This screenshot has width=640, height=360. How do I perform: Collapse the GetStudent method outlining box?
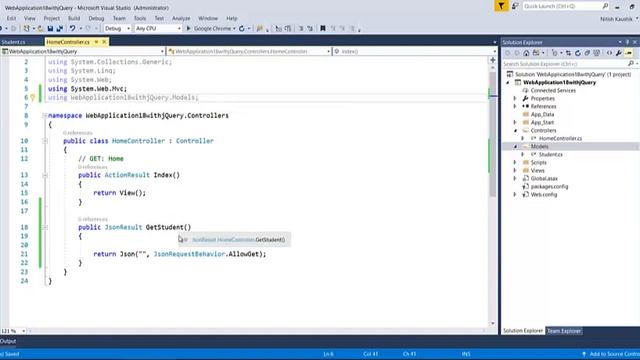coord(45,227)
